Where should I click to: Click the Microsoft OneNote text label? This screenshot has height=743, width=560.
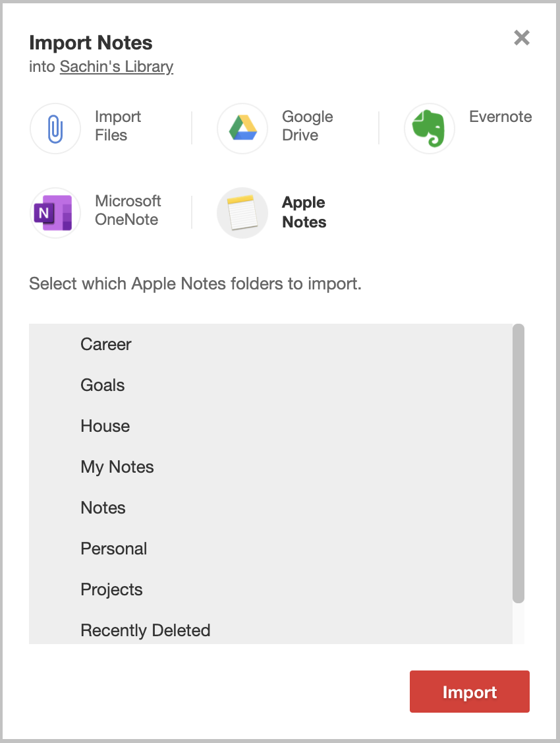coord(128,211)
